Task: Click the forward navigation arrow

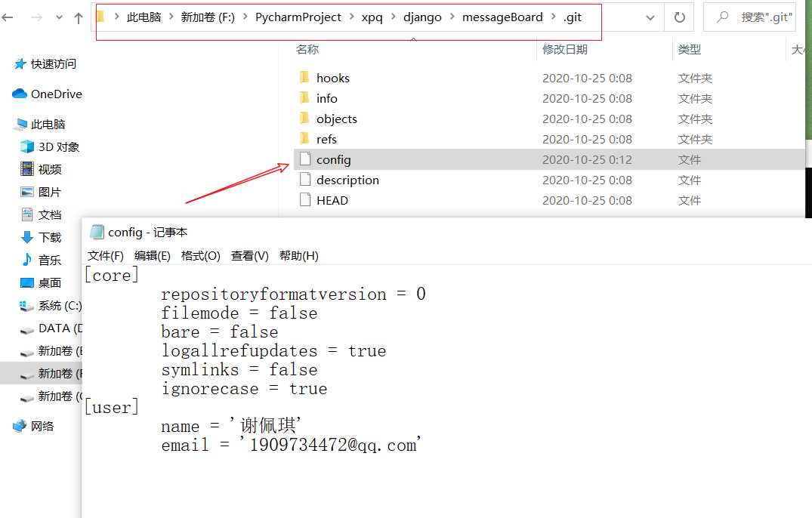Action: point(36,17)
